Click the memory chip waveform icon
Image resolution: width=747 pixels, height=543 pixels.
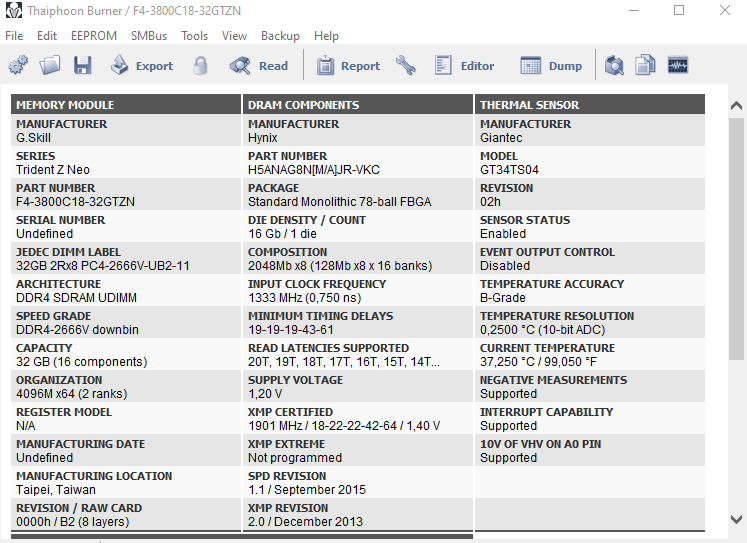tap(677, 65)
